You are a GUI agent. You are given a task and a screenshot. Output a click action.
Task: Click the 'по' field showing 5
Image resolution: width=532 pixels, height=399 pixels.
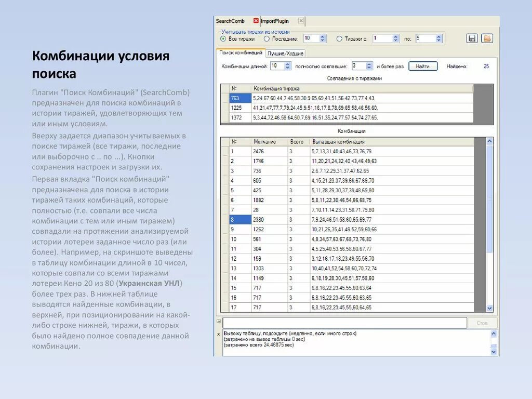426,38
